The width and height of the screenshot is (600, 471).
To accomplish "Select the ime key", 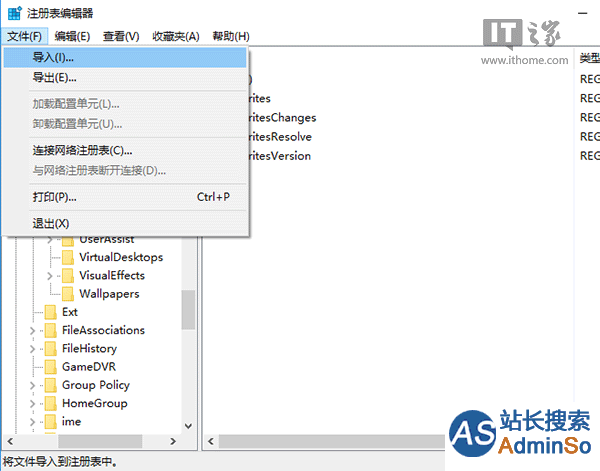I will 71,422.
